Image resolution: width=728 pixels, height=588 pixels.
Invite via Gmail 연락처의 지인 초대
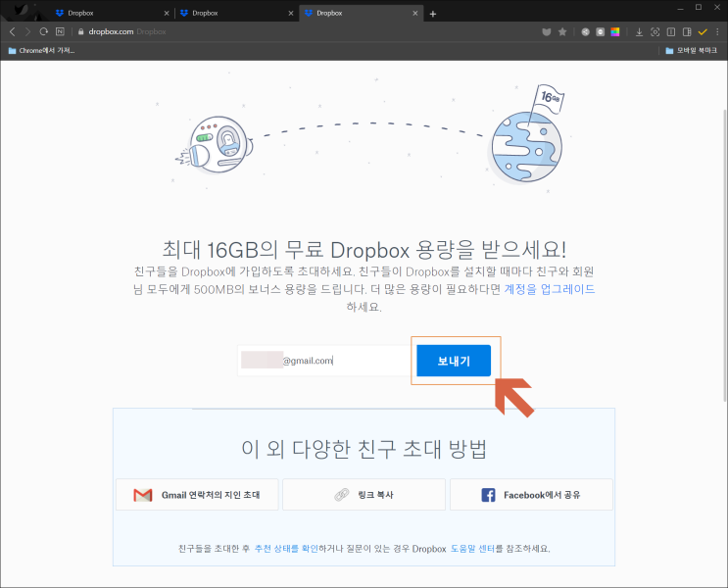(197, 495)
